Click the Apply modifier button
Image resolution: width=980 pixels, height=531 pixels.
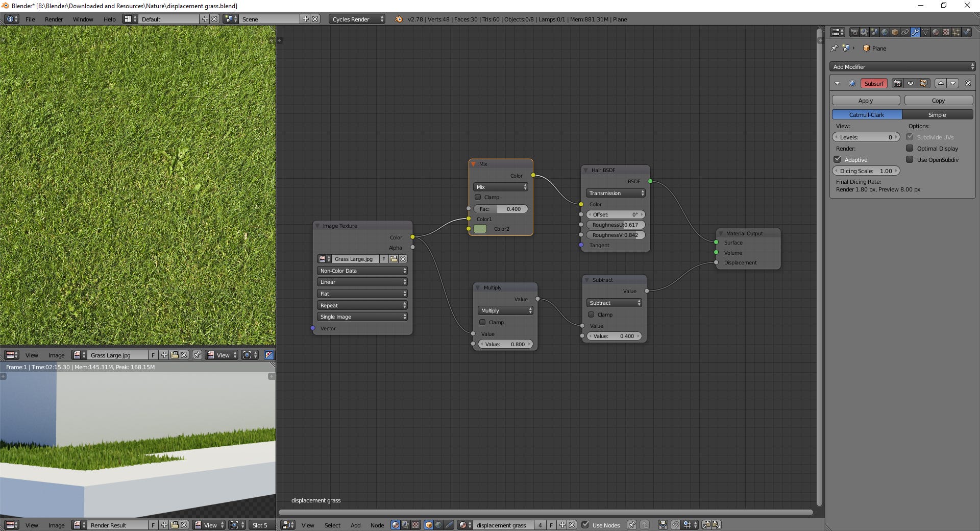coord(866,101)
